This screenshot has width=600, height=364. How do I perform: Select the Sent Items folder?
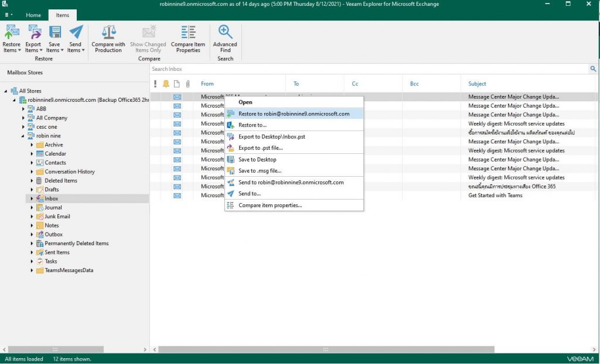click(x=57, y=252)
